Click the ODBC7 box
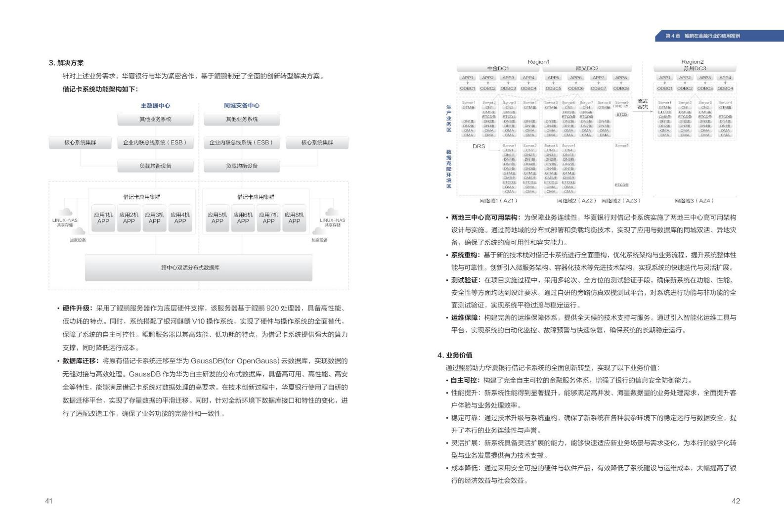 click(x=598, y=89)
